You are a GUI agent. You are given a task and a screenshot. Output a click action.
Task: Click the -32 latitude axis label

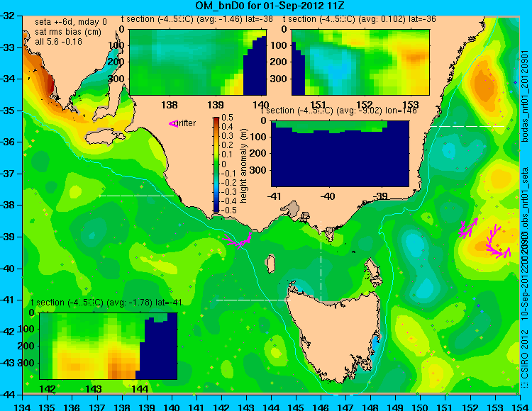[x=8, y=16]
